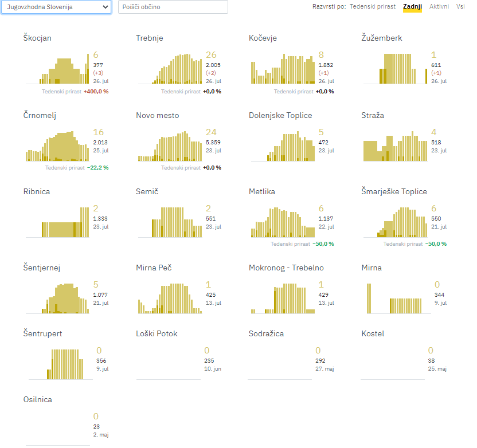The width and height of the screenshot is (477, 448).
Task: Click Šmarješke Toplice's "−50,0 %" growth value
Action: tap(436, 244)
